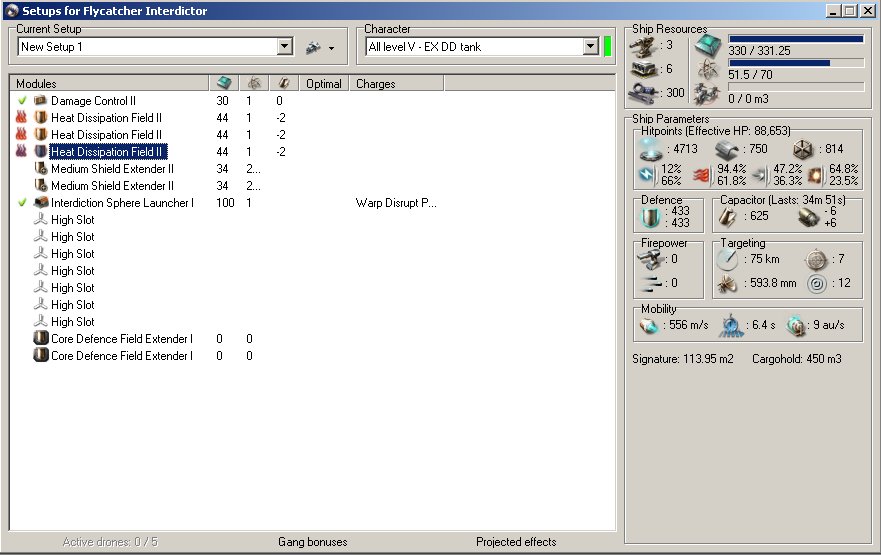Sort by capacitor column header icon
Image resolution: width=881 pixels, height=555 pixels.
(284, 83)
